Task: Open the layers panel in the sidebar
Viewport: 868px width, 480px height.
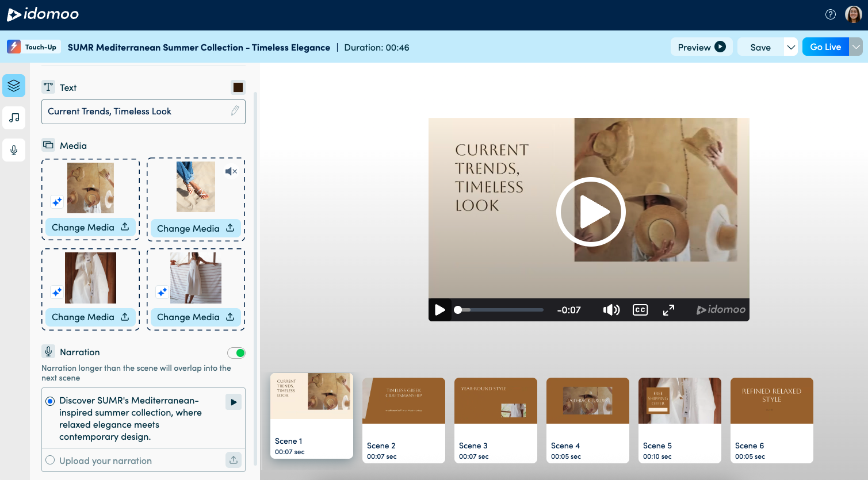Action: pos(14,86)
